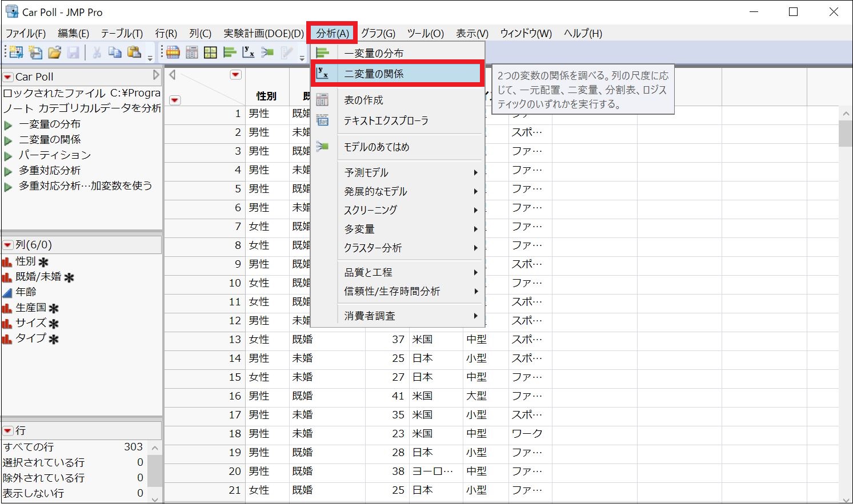Image resolution: width=853 pixels, height=504 pixels.
Task: Choose 表の作成 from the 分析 menu
Action: click(398, 100)
